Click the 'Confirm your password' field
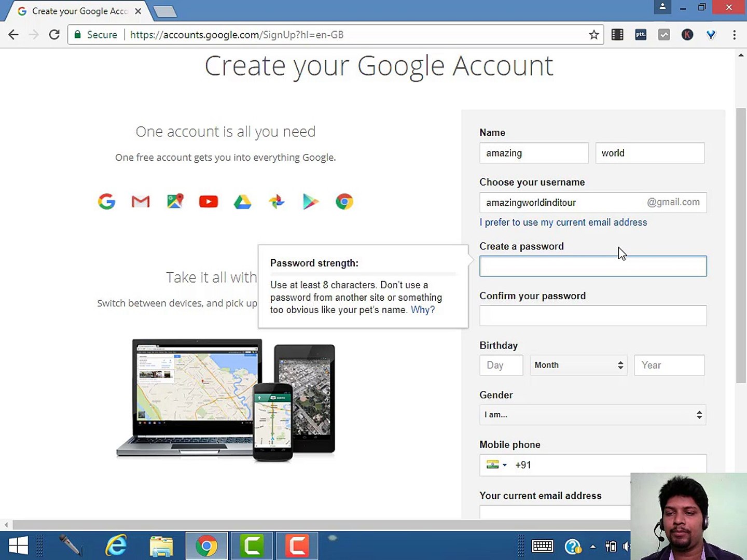Screen dimensions: 747x560 593,316
